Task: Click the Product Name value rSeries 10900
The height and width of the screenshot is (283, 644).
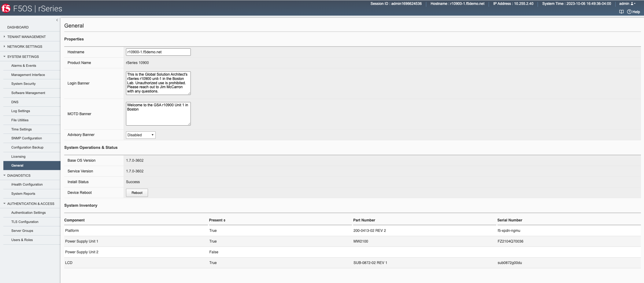Action: tap(137, 63)
